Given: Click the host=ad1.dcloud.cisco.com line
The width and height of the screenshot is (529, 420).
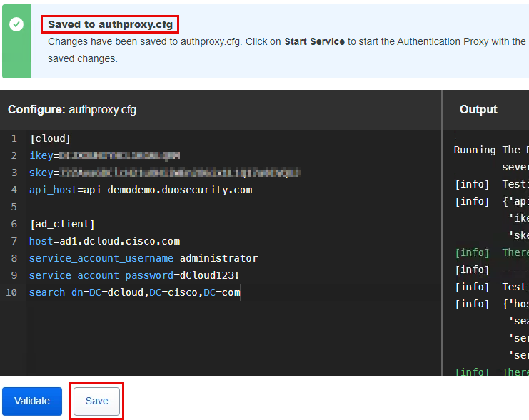Looking at the screenshot, I should pos(104,241).
